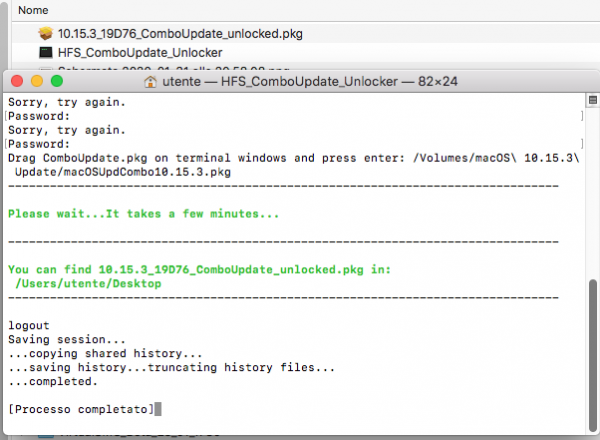Click the '...completed.' line in Terminal
This screenshot has height=440, width=600.
(53, 381)
